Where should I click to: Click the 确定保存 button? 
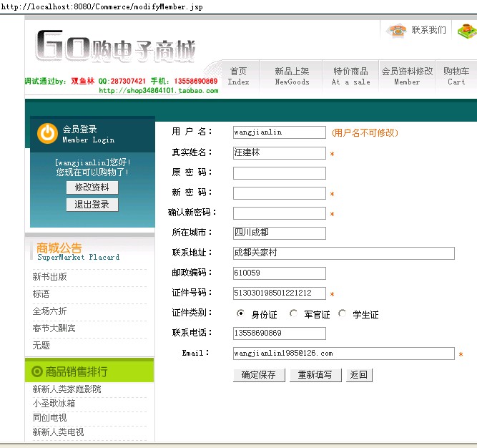click(259, 375)
